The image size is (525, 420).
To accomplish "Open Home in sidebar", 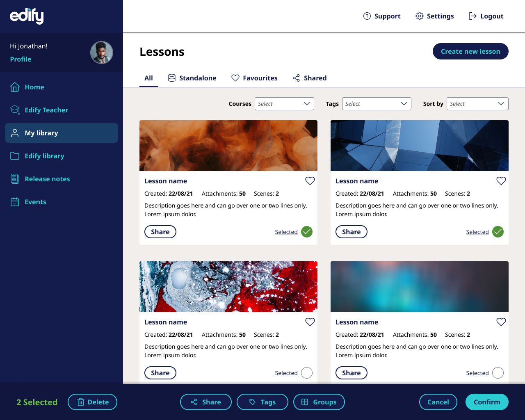I will [62, 87].
